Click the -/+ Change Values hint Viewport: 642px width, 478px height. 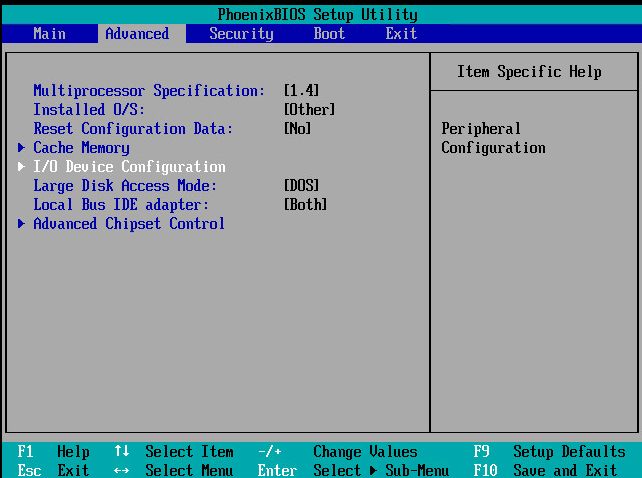point(338,451)
